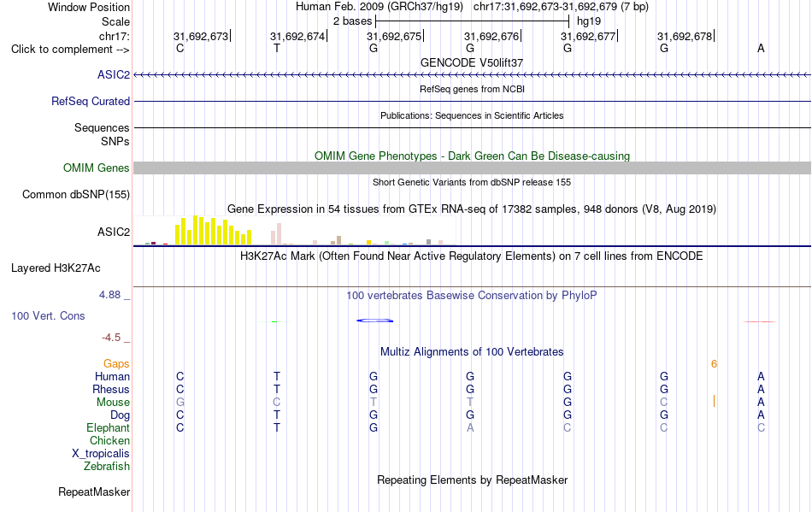The width and height of the screenshot is (812, 512).
Task: Open the RefSeq Curated track label
Action: point(91,101)
